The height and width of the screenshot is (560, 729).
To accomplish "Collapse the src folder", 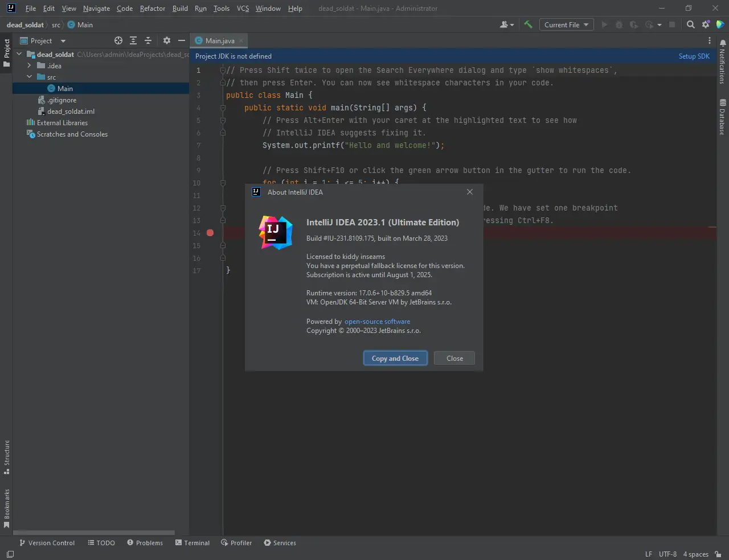I will (x=30, y=77).
